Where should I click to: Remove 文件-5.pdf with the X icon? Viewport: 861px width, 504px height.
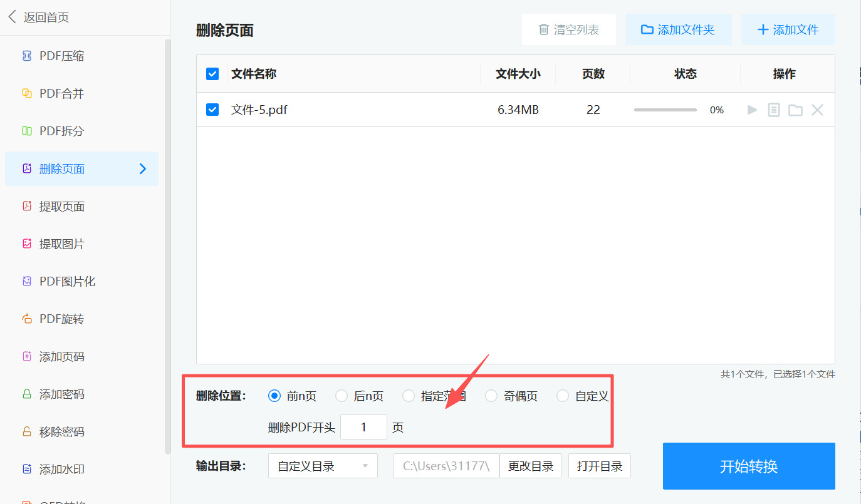pyautogui.click(x=817, y=110)
